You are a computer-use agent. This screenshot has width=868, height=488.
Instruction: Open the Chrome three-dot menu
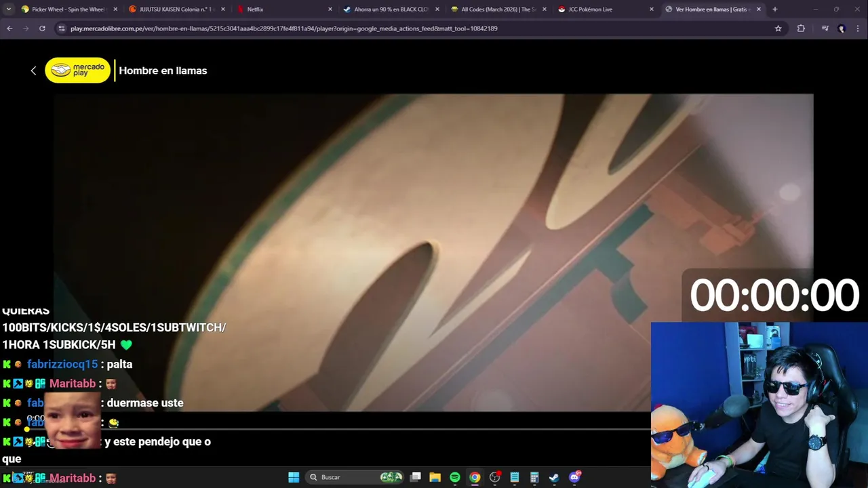pos(859,28)
